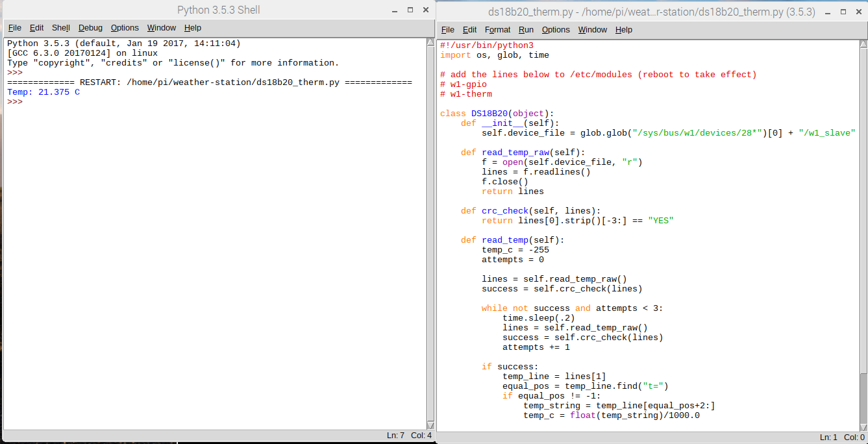
Task: Click the 'equal_pos = temp_line.find' line
Action: (x=586, y=386)
